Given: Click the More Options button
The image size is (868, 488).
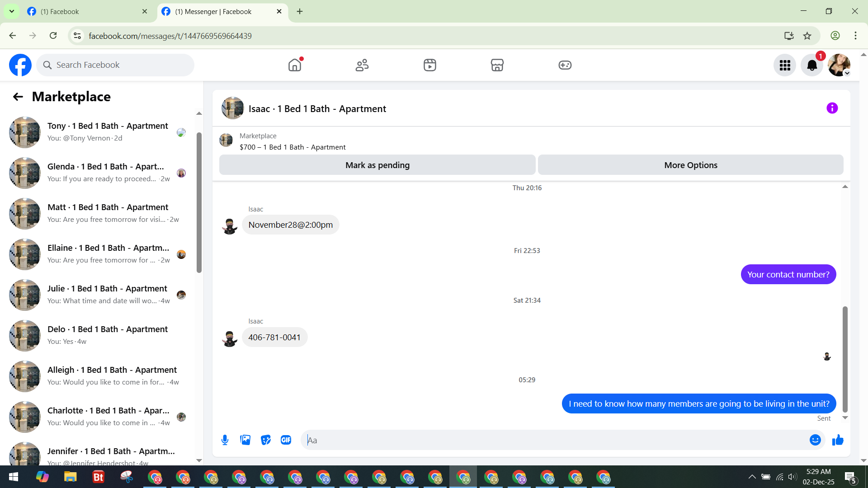Looking at the screenshot, I should 690,165.
